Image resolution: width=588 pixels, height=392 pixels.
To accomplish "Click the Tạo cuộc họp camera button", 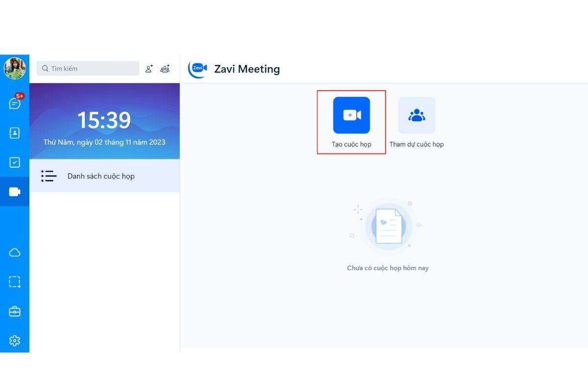I will 351,115.
